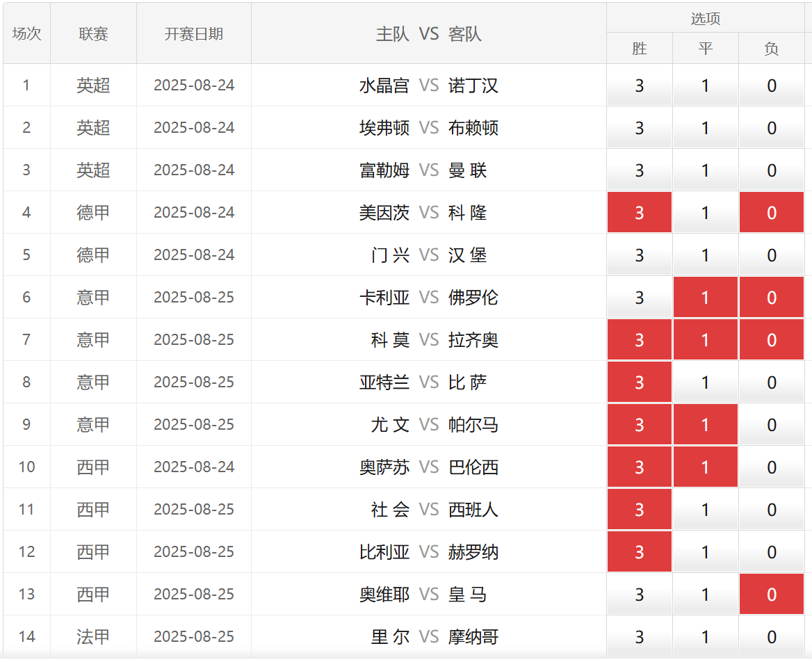Deselect win (3) for 社会 VS 西班人
The height and width of the screenshot is (662, 812).
pos(640,510)
